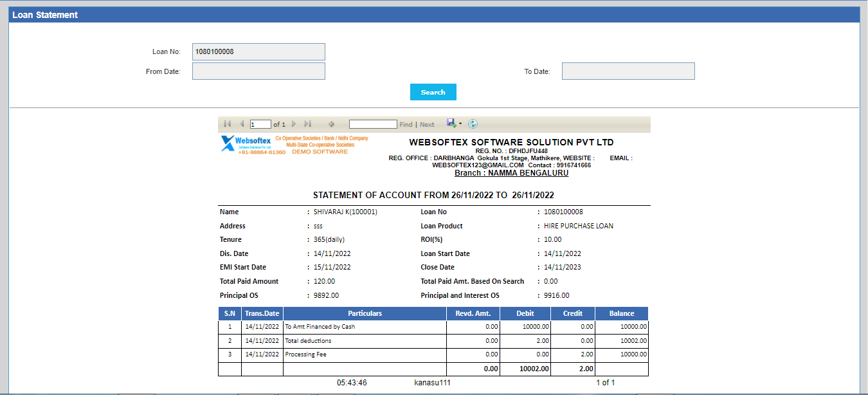The height and width of the screenshot is (395, 868).
Task: Click the From Date field
Action: 258,71
